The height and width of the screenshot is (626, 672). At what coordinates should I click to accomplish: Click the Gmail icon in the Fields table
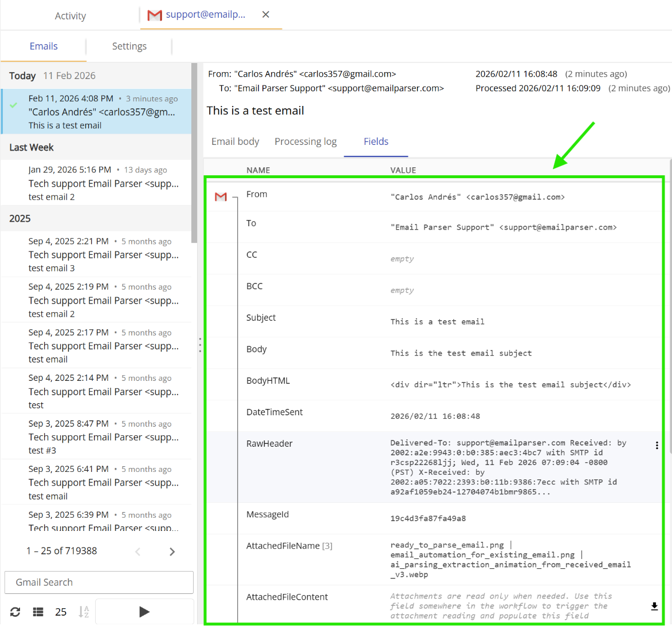pyautogui.click(x=220, y=196)
